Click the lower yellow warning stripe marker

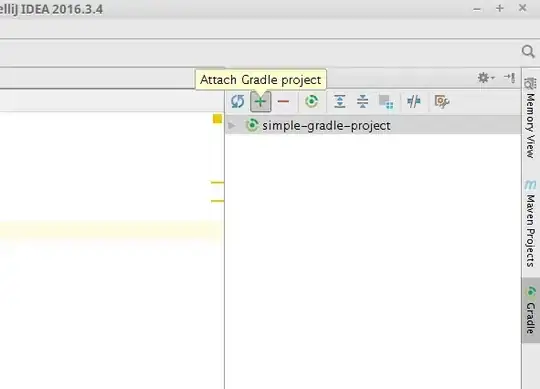click(217, 201)
